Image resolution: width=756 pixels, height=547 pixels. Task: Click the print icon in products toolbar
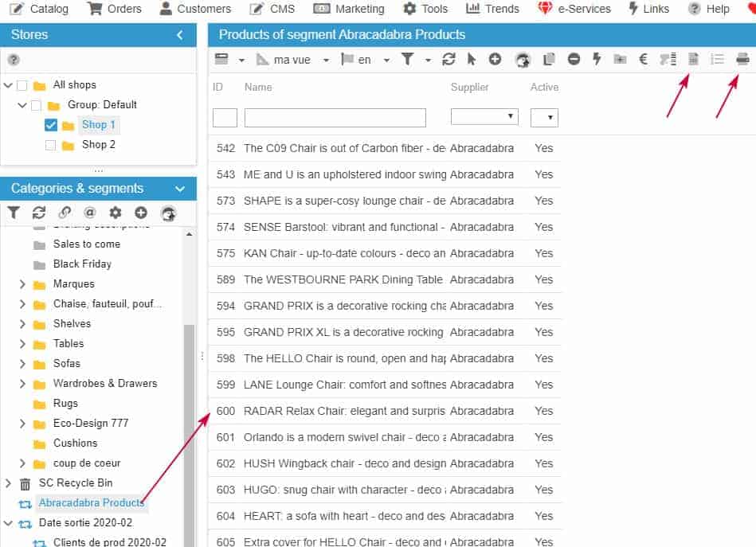(742, 59)
